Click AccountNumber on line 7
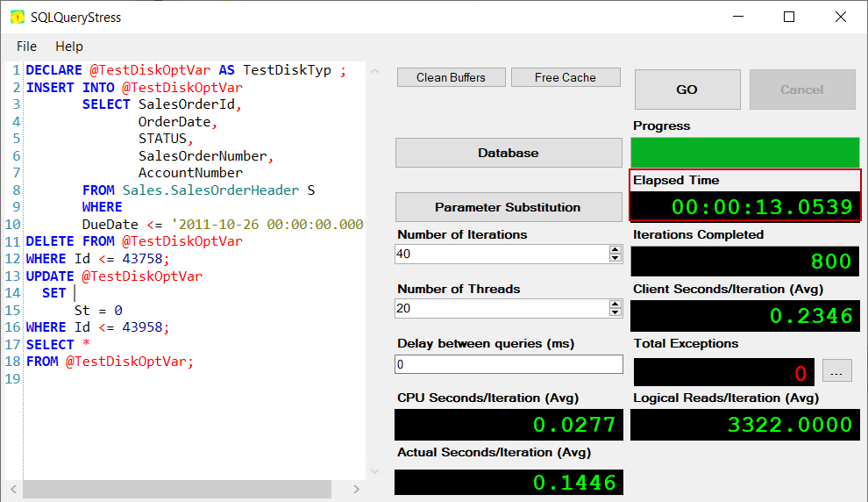 [190, 173]
